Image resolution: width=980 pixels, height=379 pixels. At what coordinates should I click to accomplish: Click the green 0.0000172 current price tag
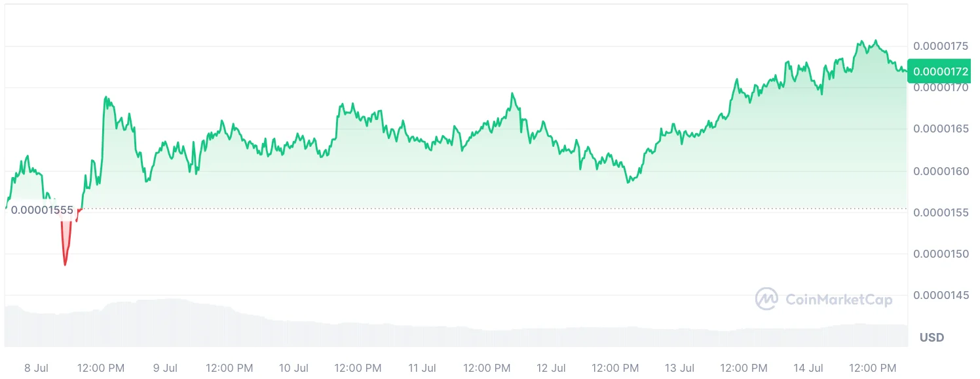(x=940, y=71)
